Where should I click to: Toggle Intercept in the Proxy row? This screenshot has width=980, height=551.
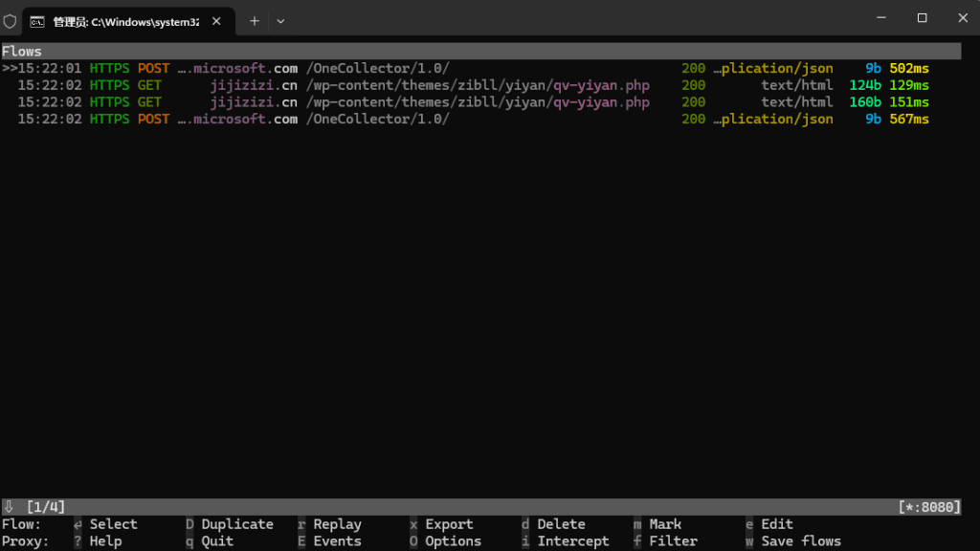pyautogui.click(x=572, y=541)
